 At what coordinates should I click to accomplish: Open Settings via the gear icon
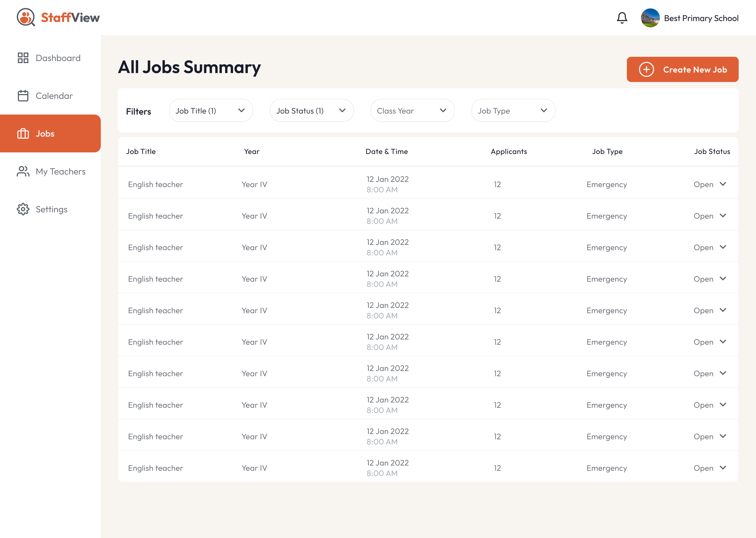coord(23,209)
